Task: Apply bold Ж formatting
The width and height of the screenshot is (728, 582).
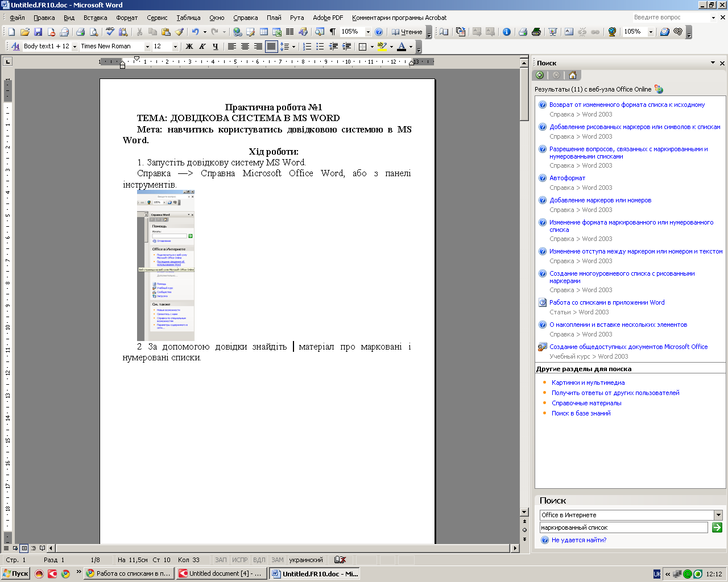Action: coord(189,47)
